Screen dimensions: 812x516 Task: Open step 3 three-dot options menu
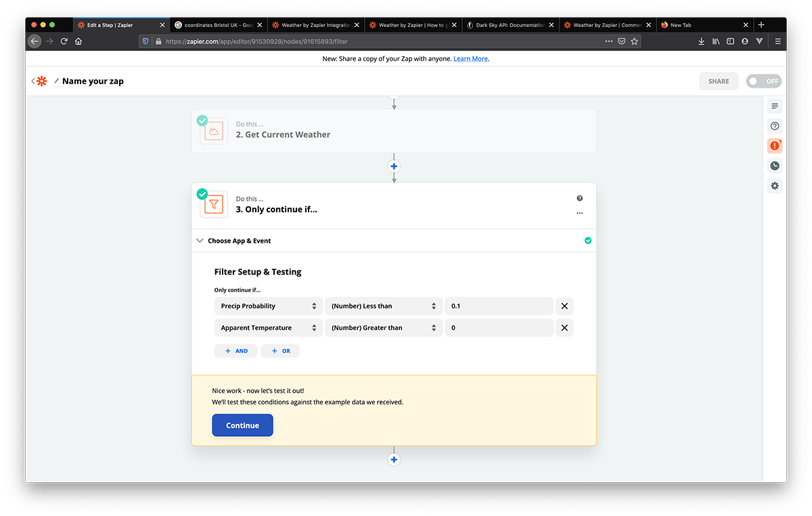pos(579,213)
